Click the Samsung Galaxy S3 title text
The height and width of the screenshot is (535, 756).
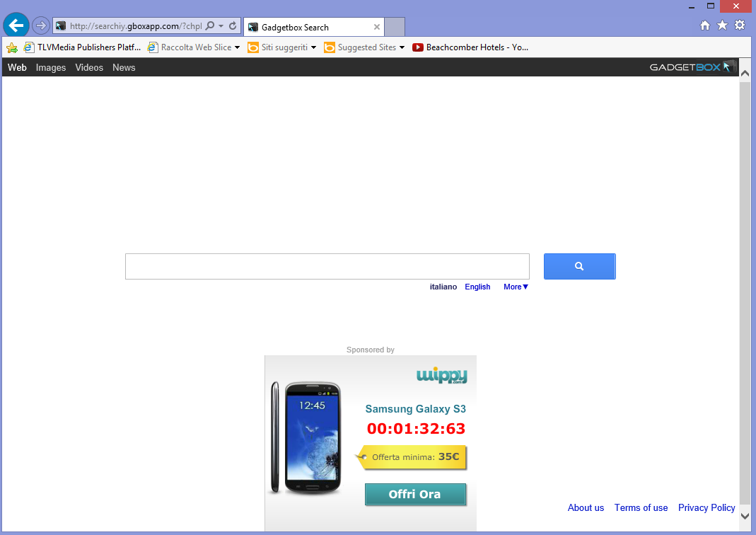tap(416, 409)
